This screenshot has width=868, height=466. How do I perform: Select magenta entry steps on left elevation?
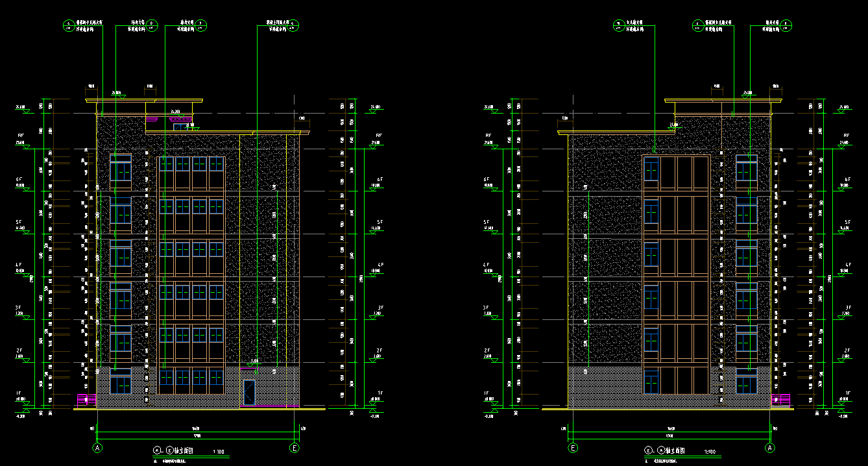[86, 399]
